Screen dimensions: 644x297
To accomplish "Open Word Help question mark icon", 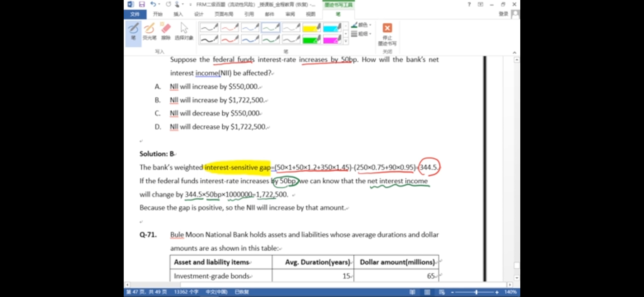I will click(469, 4).
